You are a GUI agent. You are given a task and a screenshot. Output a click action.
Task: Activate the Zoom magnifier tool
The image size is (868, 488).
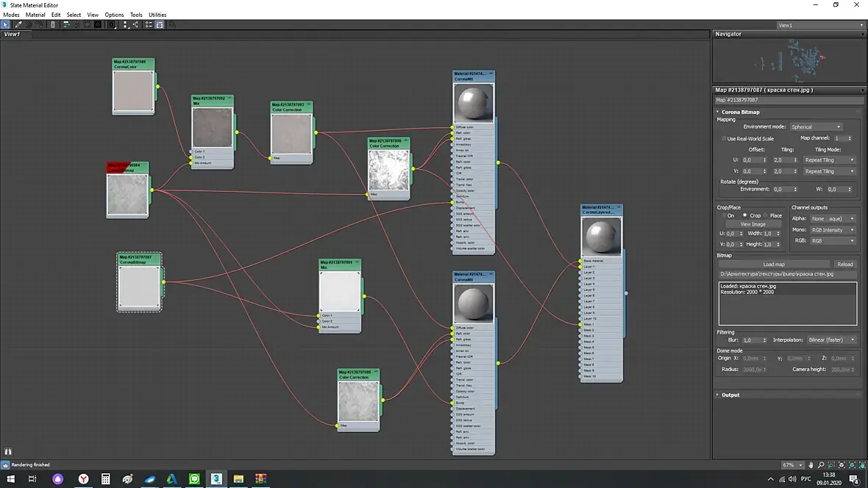pyautogui.click(x=821, y=464)
